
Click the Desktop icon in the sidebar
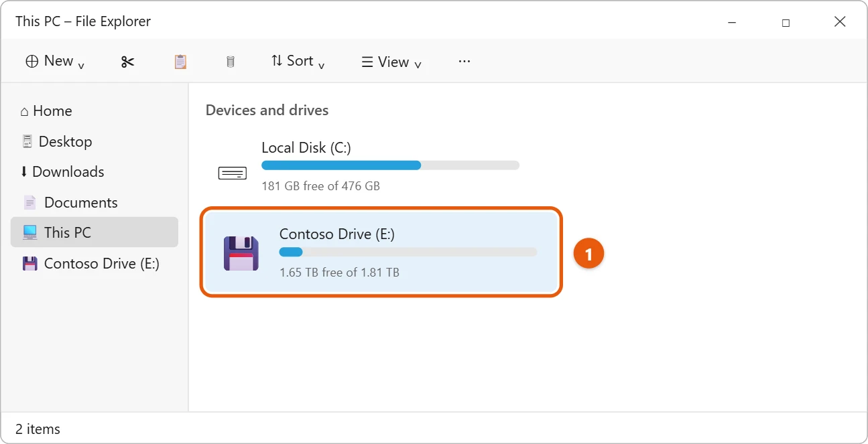click(27, 141)
